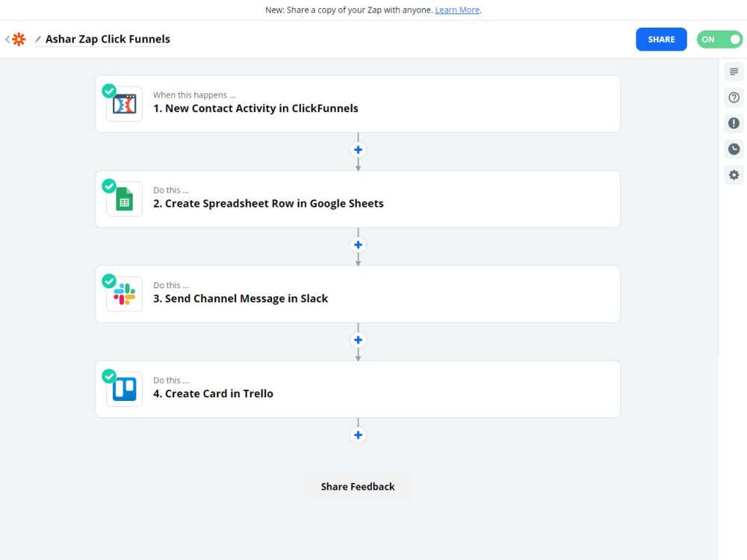Screen dimensions: 747x560
Task: Add a new step after the Trello card action
Action: (358, 434)
